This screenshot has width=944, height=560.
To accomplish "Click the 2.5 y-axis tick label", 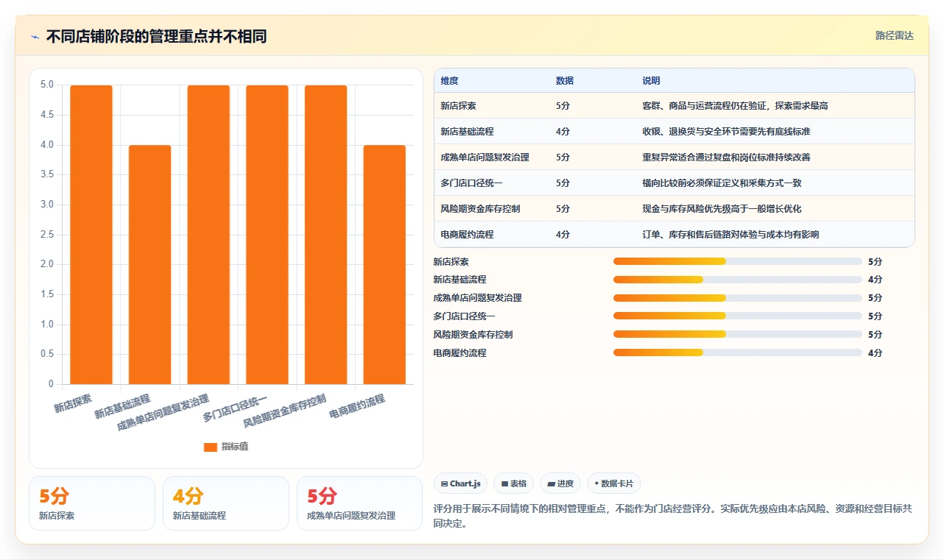I will [x=47, y=235].
